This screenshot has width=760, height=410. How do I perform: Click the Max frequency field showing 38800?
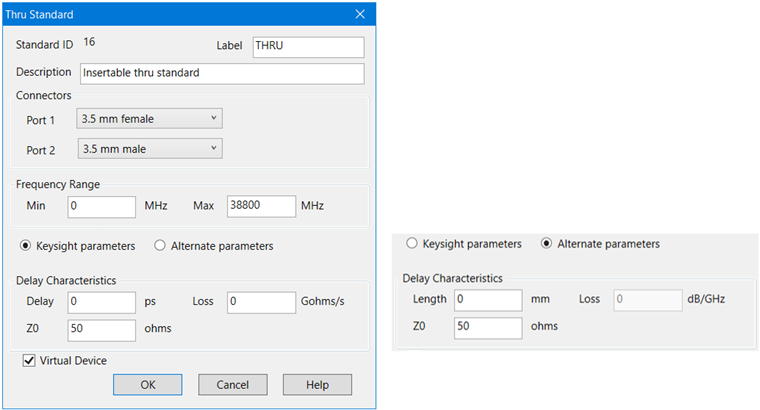point(261,206)
